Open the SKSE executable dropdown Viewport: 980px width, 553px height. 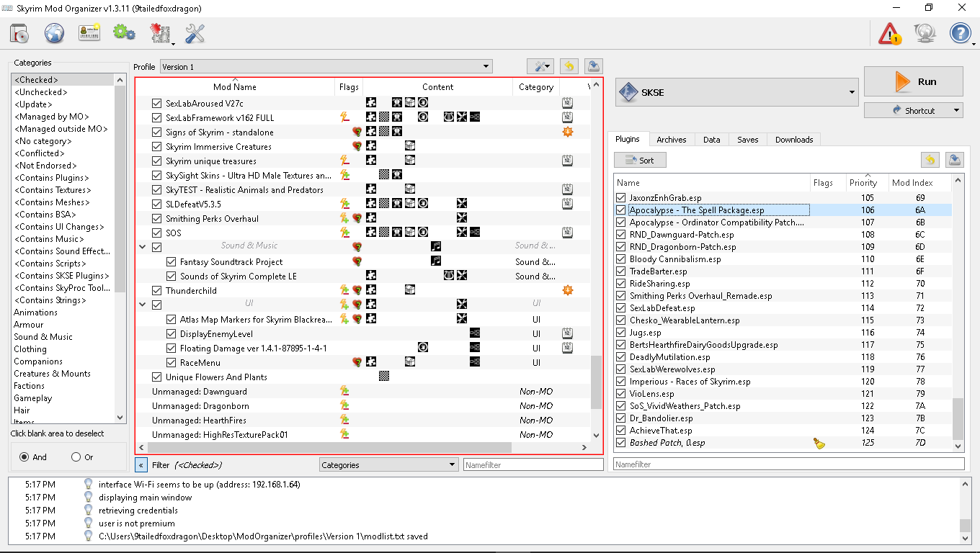pyautogui.click(x=736, y=92)
